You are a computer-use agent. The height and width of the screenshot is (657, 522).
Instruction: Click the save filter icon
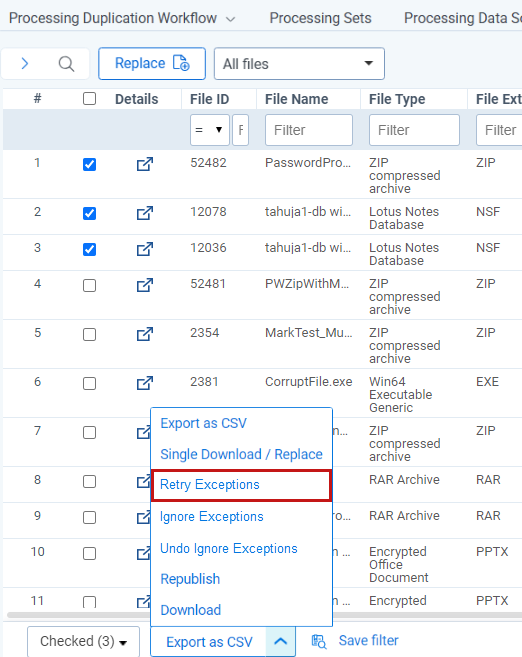[319, 641]
